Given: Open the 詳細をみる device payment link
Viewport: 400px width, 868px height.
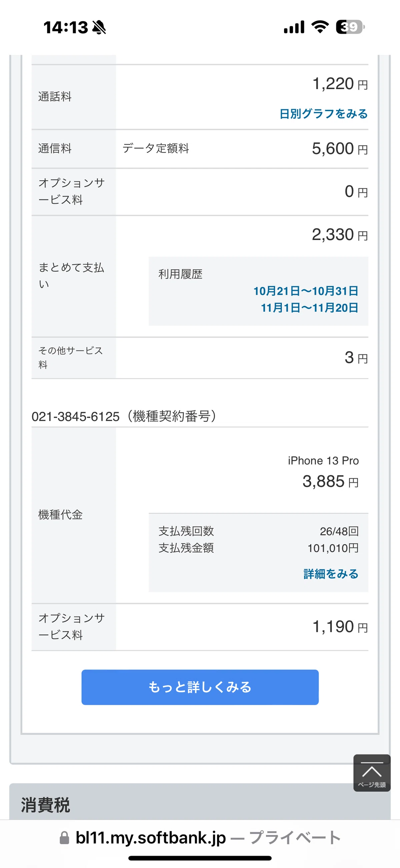Looking at the screenshot, I should coord(331,574).
